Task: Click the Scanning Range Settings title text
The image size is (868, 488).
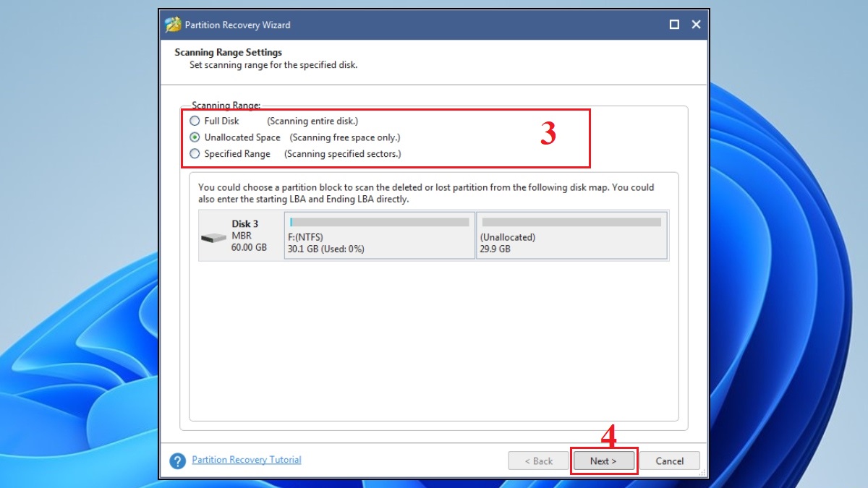Action: pyautogui.click(x=229, y=52)
